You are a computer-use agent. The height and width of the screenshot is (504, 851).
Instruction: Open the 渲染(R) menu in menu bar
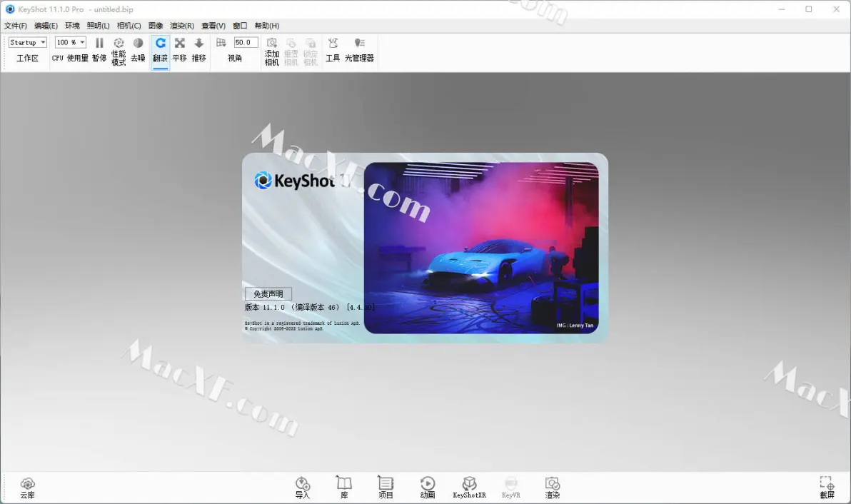point(182,26)
